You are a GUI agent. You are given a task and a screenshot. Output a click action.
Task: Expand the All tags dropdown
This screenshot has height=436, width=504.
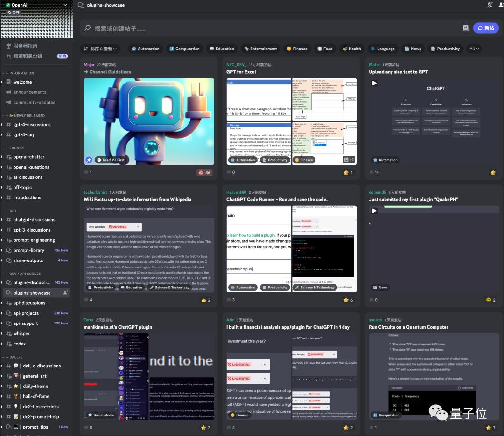[474, 49]
